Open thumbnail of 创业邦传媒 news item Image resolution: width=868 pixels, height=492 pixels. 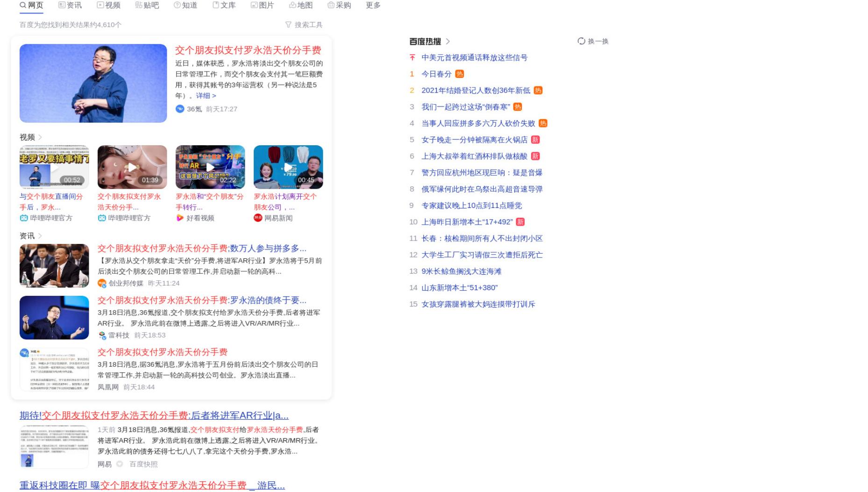(54, 265)
